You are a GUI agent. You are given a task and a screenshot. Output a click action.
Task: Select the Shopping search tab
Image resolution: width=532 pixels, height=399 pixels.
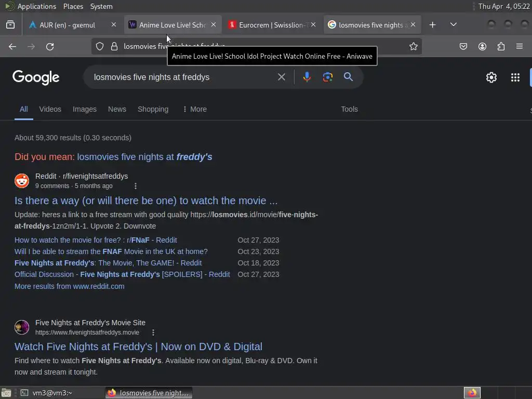coord(153,109)
